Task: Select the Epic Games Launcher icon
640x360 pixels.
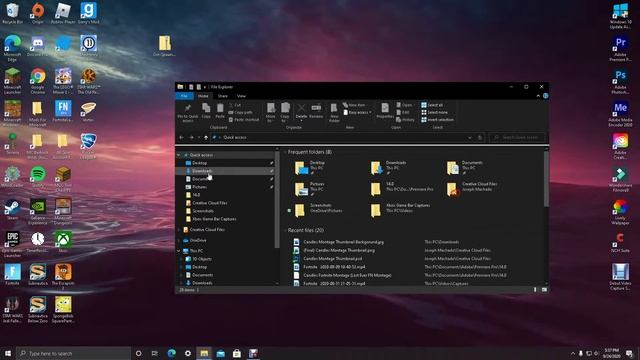Action: [12, 244]
